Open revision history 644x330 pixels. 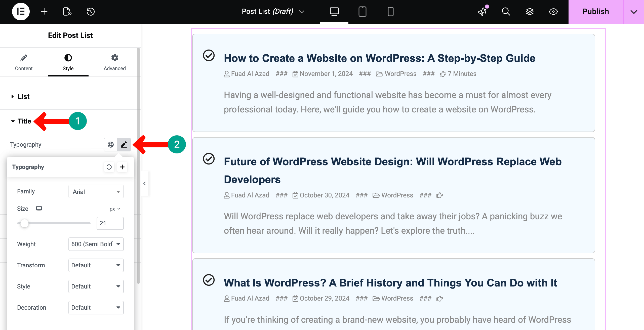click(90, 12)
